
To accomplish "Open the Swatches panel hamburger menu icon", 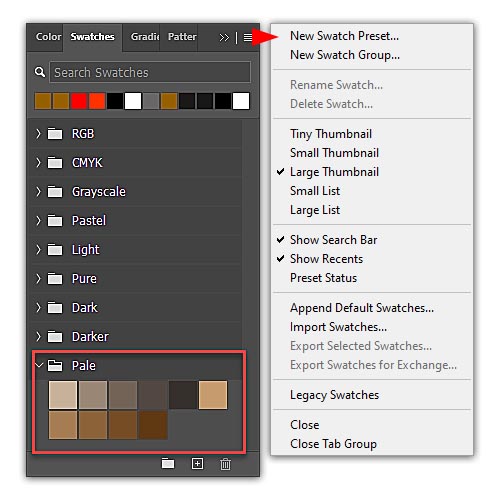I will tap(247, 38).
